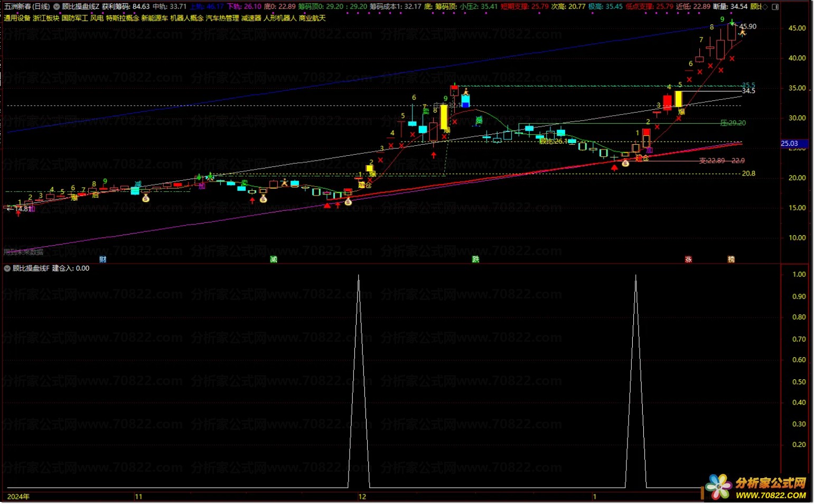Click 建仓入: 0.00 indicator value
Image resolution: width=815 pixels, height=504 pixels.
tap(71, 268)
